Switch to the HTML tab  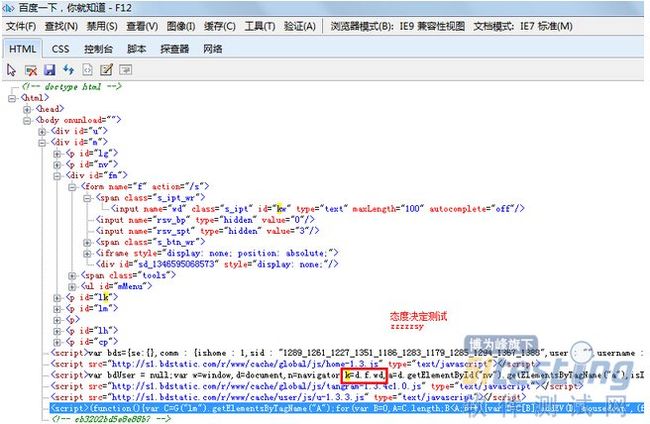point(22,49)
